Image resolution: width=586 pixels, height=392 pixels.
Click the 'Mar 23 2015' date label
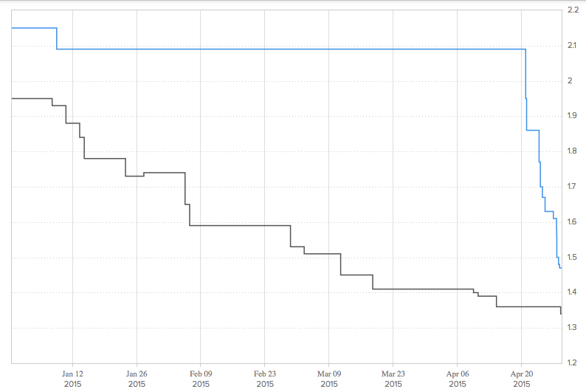[393, 379]
